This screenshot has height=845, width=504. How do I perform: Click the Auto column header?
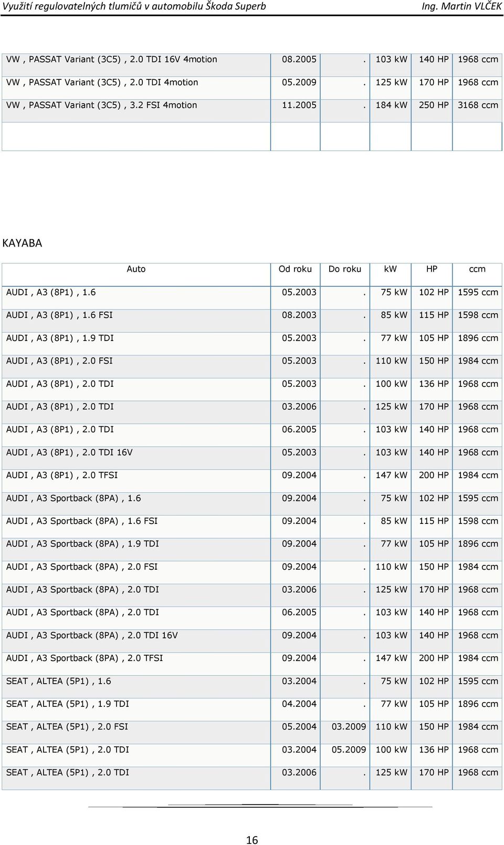click(136, 269)
